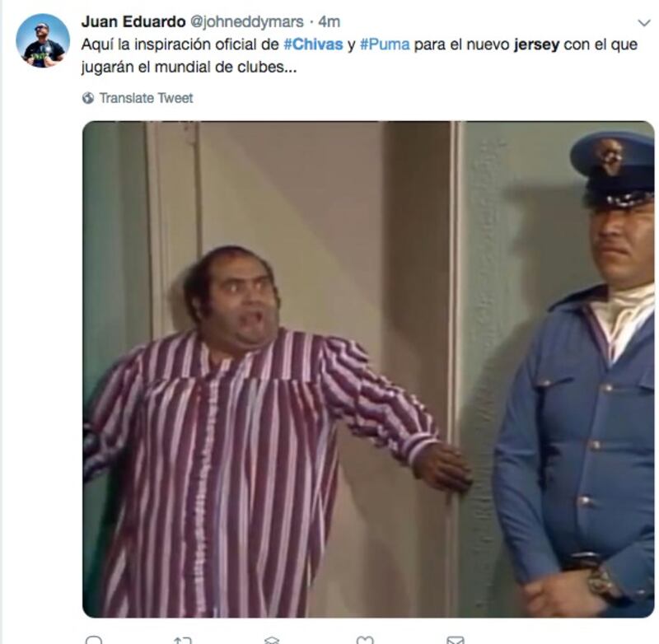This screenshot has height=644, width=659.
Task: Open the @johneddymars handle
Action: (246, 22)
